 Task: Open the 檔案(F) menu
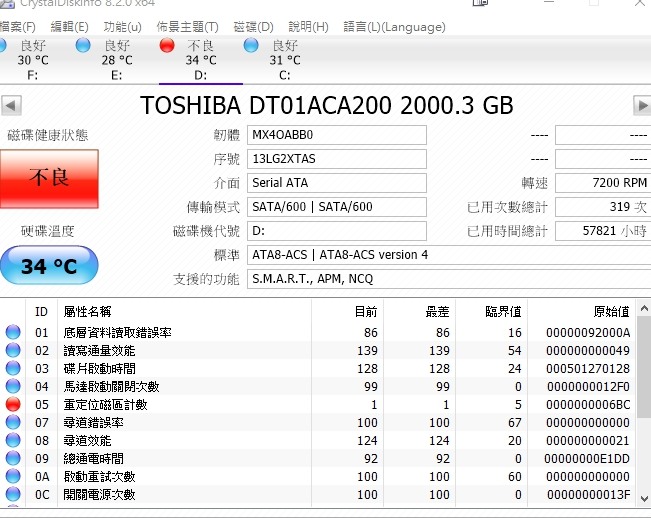17,27
